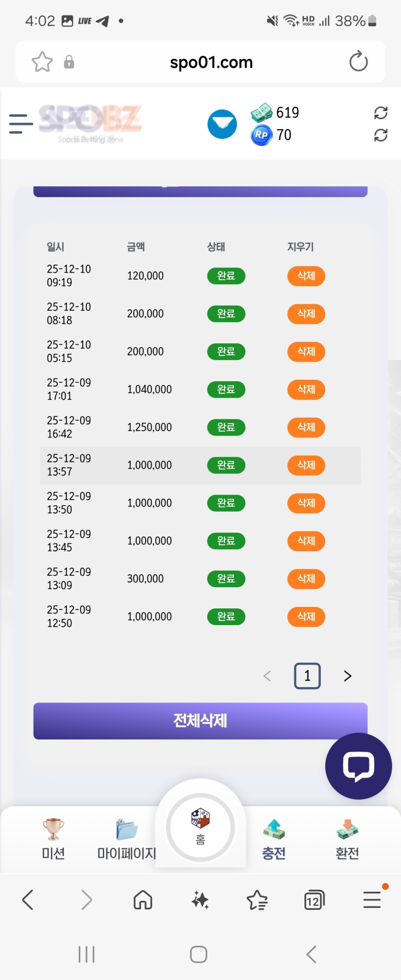Open the browser tabs counter
The width and height of the screenshot is (401, 980).
pos(315,900)
